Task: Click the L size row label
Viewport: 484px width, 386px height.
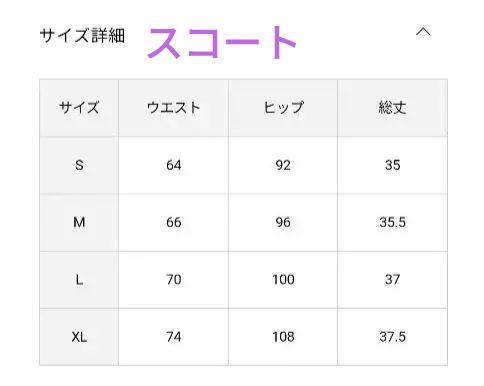Action: tap(79, 280)
